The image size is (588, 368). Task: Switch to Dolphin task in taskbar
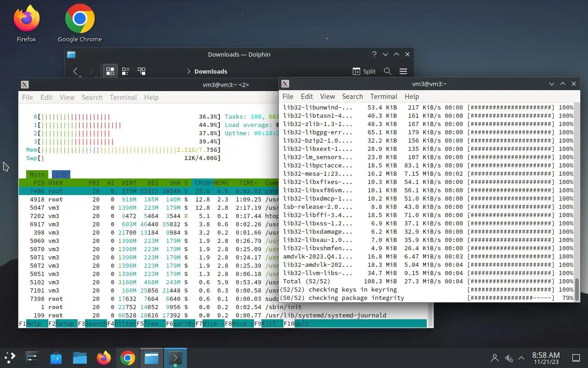pos(152,357)
